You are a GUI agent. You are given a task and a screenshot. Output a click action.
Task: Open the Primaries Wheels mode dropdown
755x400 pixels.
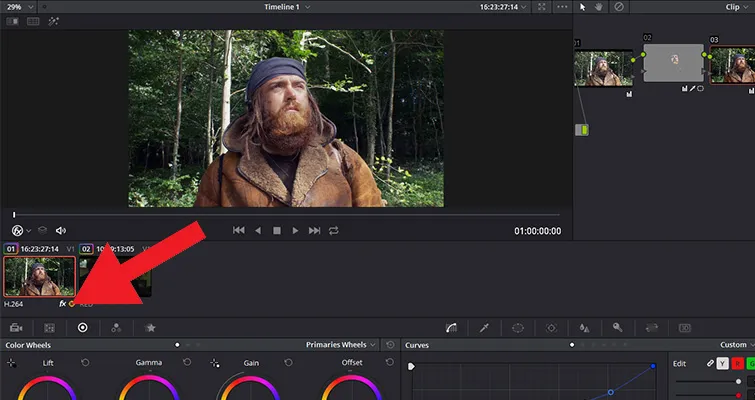tap(342, 345)
